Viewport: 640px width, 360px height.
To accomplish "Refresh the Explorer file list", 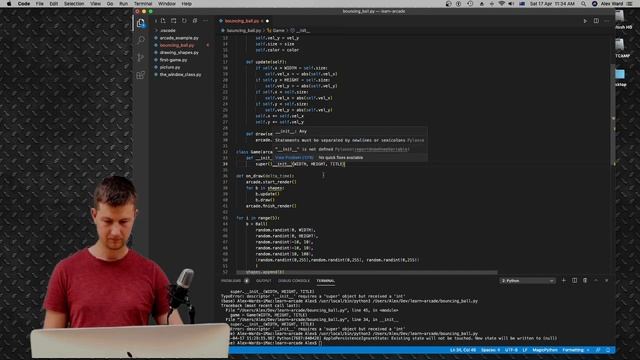I will pos(184,21).
